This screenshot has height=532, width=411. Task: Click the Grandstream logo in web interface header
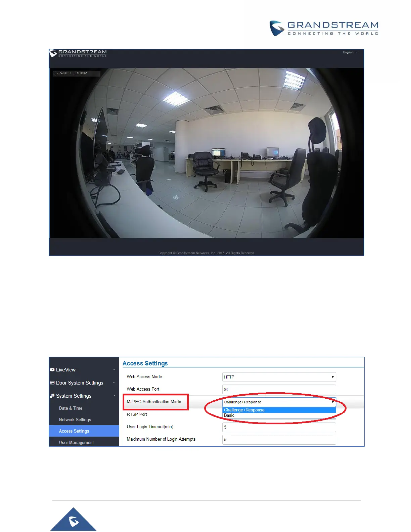(78, 53)
